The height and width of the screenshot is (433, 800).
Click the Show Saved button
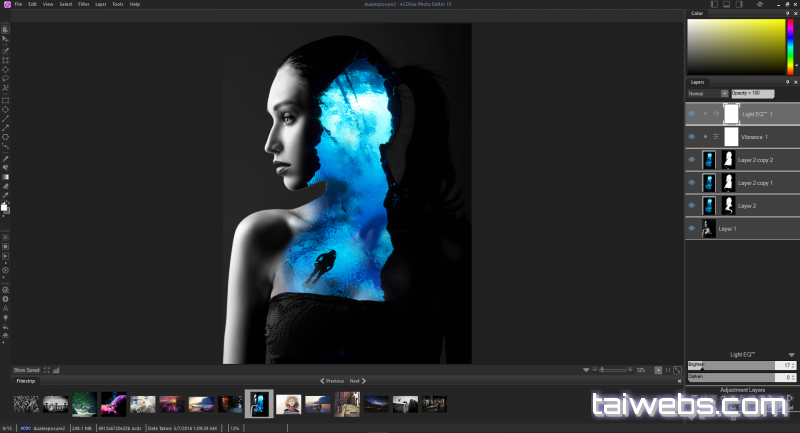tap(26, 370)
